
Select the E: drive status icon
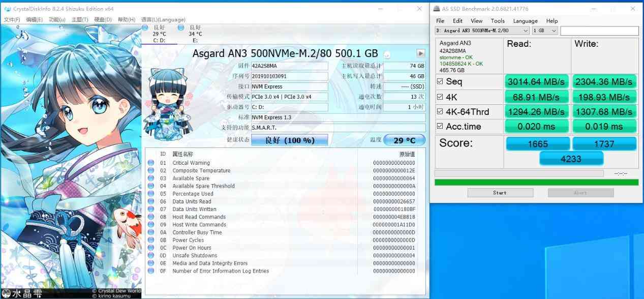pyautogui.click(x=181, y=28)
